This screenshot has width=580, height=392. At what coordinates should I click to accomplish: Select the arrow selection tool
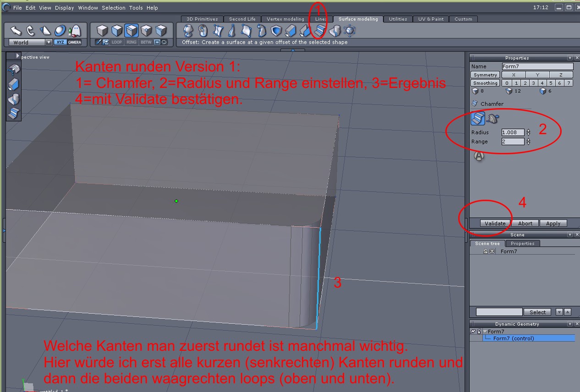pyautogui.click(x=16, y=31)
